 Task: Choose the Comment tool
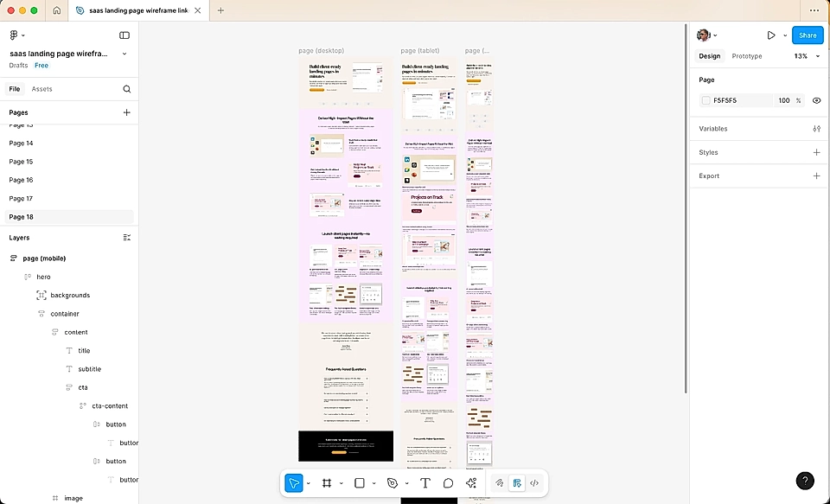(448, 483)
